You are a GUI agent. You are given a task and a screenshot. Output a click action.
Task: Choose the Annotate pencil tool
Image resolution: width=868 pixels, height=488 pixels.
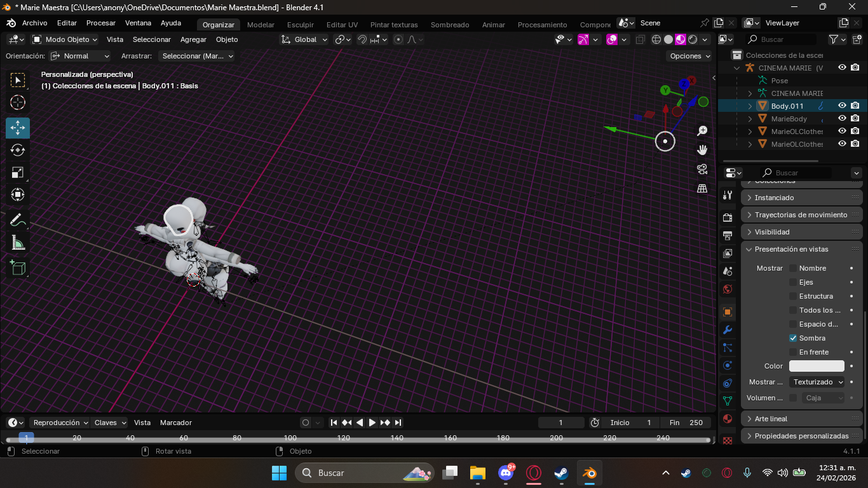18,220
